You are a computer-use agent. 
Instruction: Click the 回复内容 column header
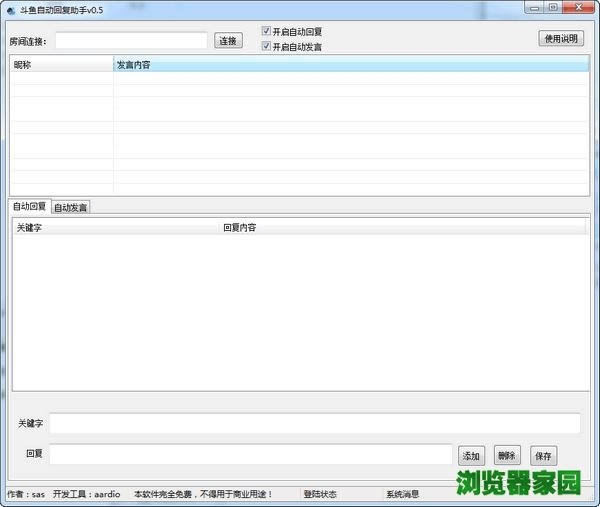tap(403, 228)
